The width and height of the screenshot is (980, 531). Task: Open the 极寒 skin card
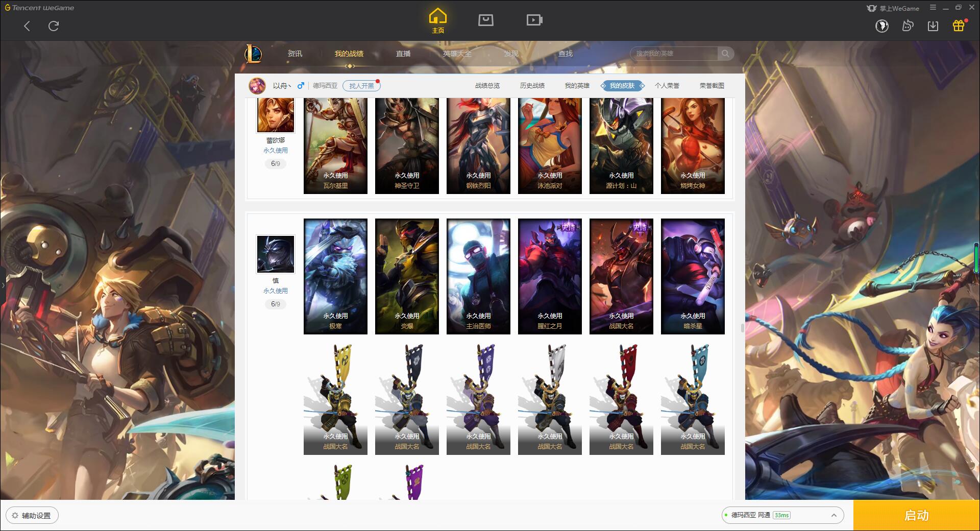coord(335,277)
